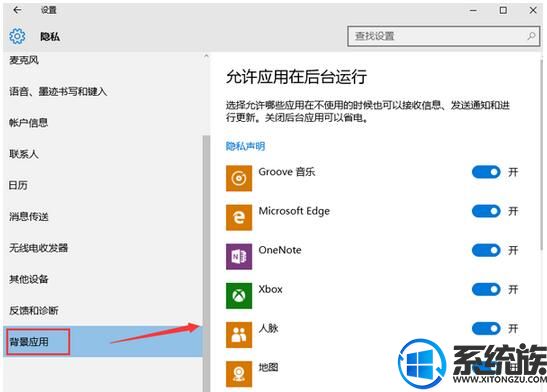The width and height of the screenshot is (547, 392).
Task: Disable Microsoft Edge background toggle
Action: click(486, 211)
